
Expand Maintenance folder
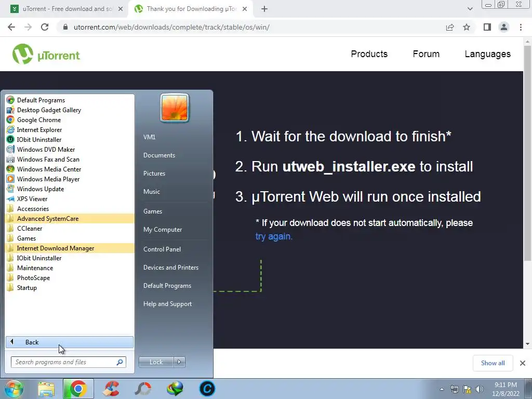[x=70, y=268]
